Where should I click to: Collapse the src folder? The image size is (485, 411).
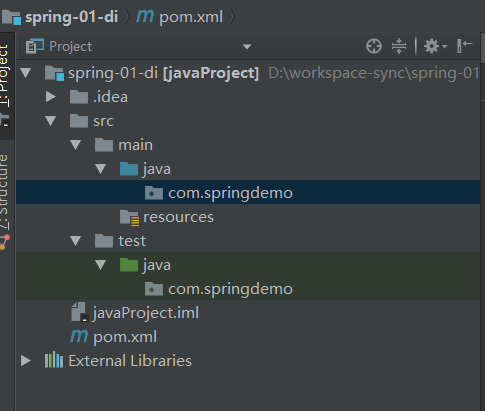(51, 121)
